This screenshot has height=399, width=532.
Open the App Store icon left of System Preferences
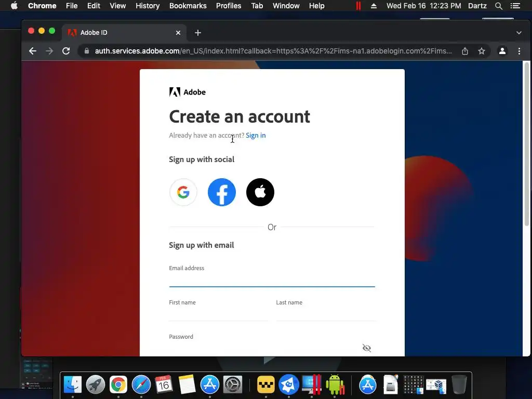pyautogui.click(x=210, y=384)
